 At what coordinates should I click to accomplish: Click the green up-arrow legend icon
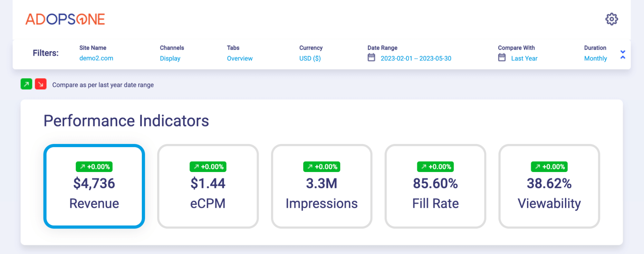tap(26, 84)
